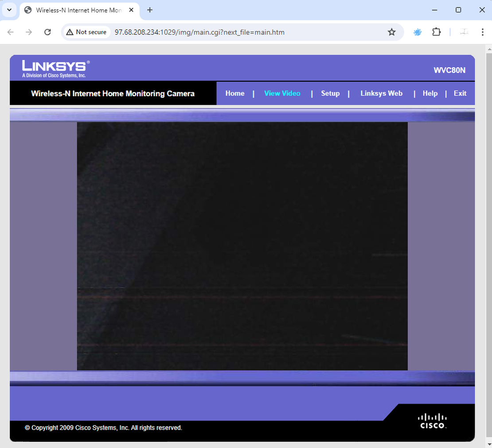Open the browser extensions puzzle icon
Viewport: 492px width, 448px height.
(437, 32)
